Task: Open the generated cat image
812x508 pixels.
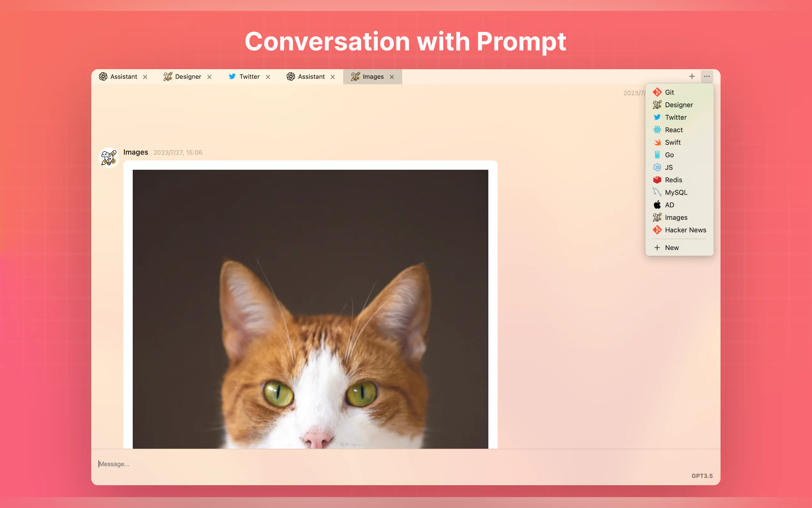Action: click(x=310, y=309)
